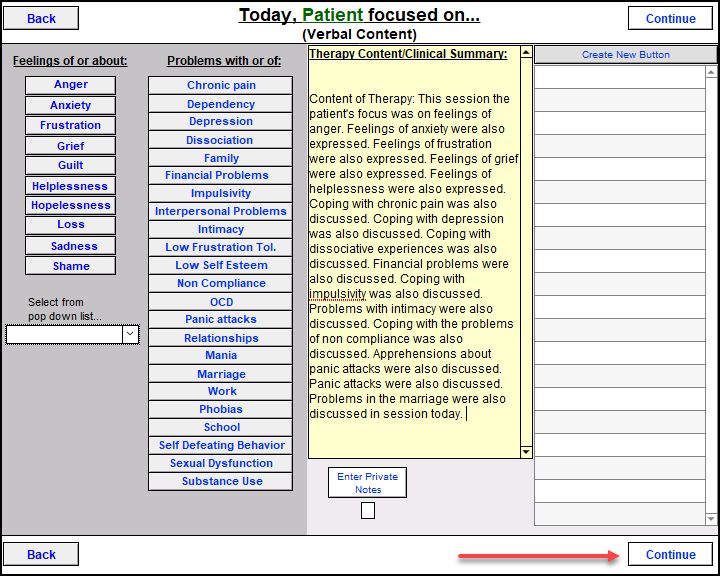Screen dimensions: 720x576
Task: Click the Anger feeling button
Action: tap(70, 85)
